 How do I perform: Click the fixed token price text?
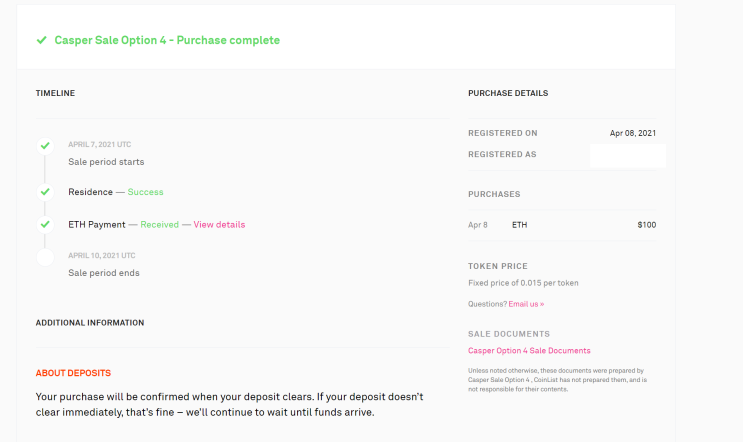(523, 283)
